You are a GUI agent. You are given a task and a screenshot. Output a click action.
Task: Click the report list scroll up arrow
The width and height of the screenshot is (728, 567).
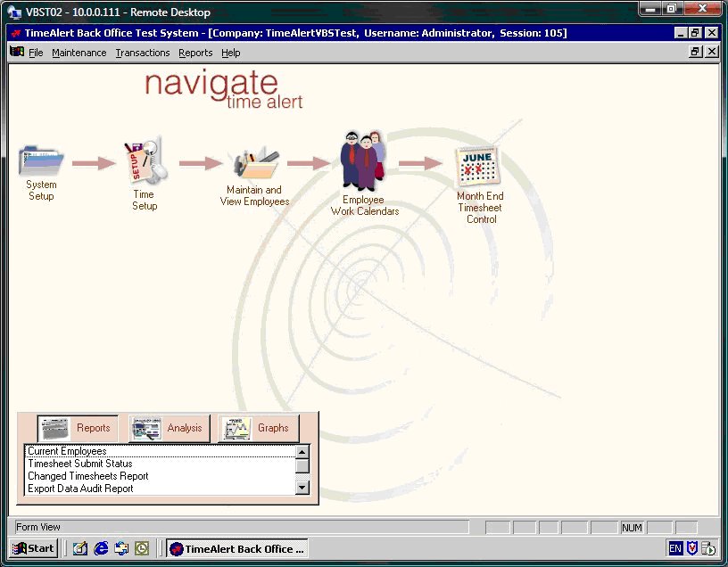pos(302,451)
